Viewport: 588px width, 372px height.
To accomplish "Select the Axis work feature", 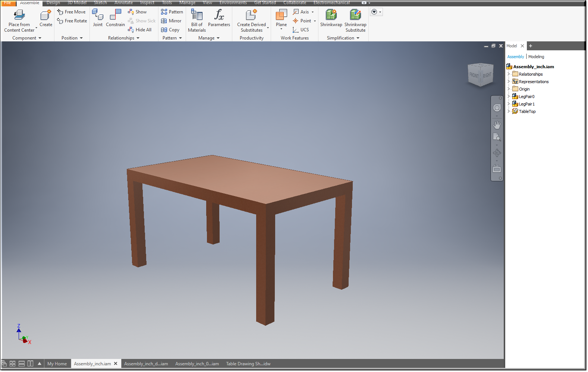I will (x=301, y=12).
